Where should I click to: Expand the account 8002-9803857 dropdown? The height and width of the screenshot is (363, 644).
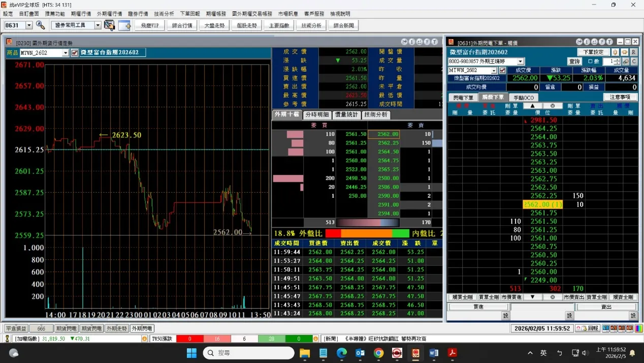tap(520, 62)
